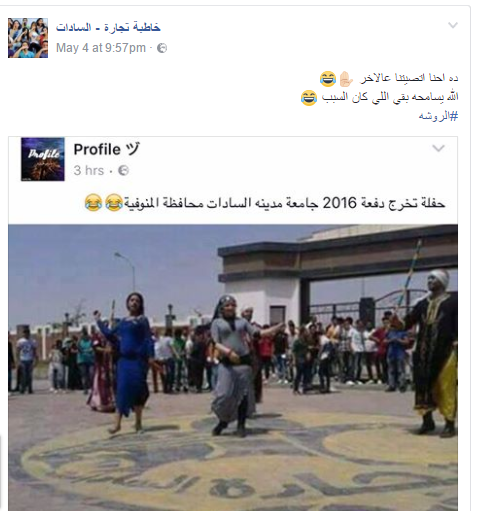Viewport: 481px width, 511px height.
Task: Open the shared graduation party photo
Action: point(233,367)
